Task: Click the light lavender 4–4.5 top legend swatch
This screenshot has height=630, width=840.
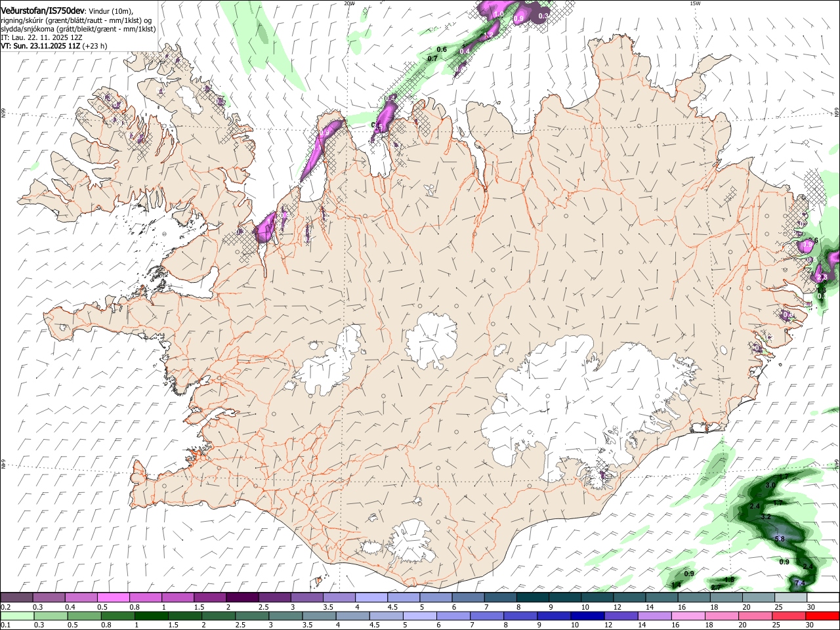Action: 371,597
